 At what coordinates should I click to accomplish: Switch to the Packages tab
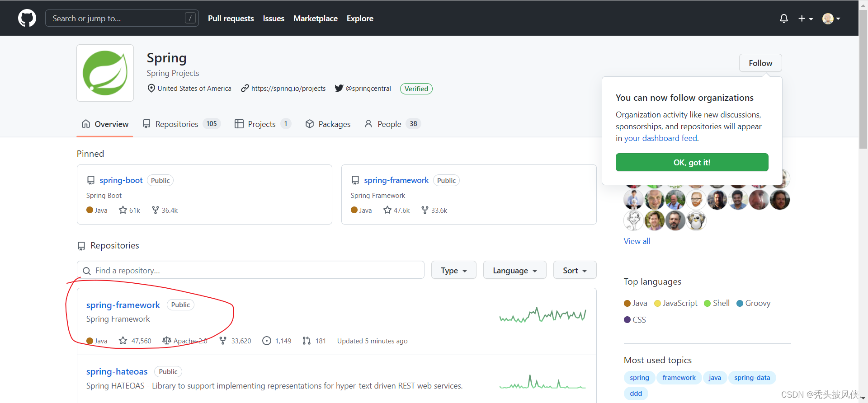[x=328, y=124]
